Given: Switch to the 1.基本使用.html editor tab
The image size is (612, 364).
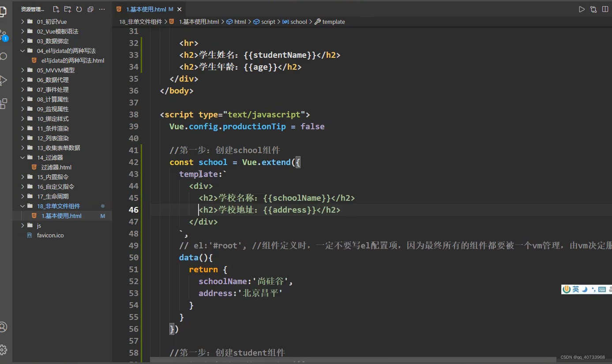Looking at the screenshot, I should [149, 9].
